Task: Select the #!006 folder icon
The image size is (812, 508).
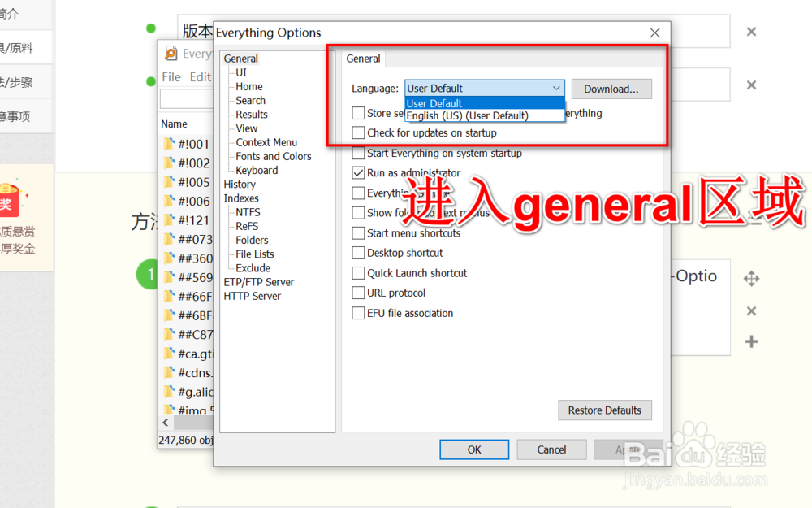Action: pos(169,201)
